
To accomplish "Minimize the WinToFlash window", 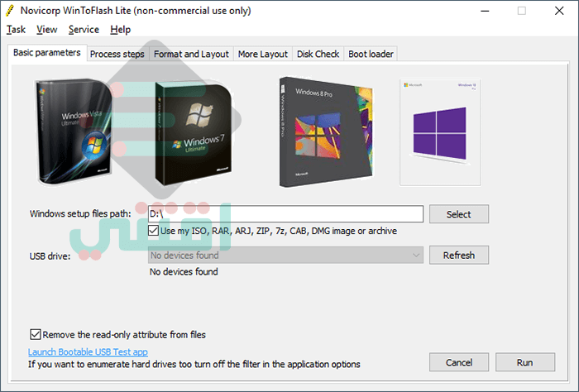I will (485, 11).
